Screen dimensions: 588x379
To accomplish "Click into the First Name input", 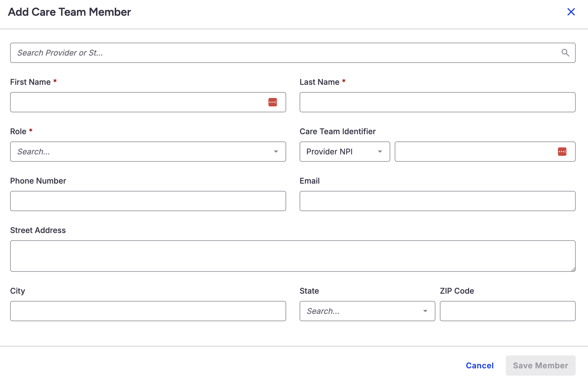I will click(x=137, y=102).
